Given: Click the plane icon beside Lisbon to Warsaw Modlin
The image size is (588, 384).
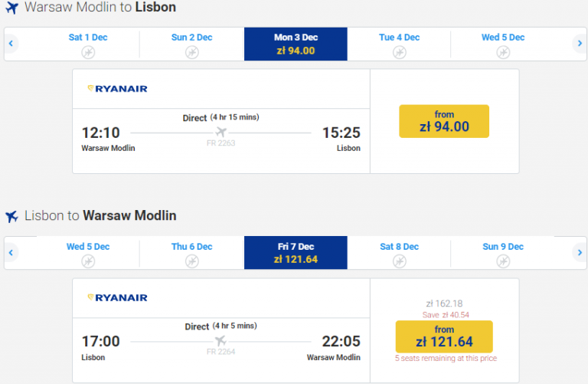Looking at the screenshot, I should coord(11,217).
